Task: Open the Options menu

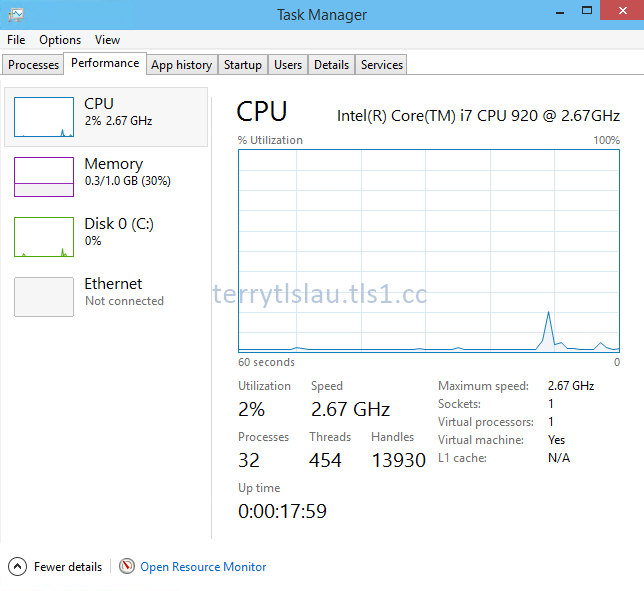Action: point(60,40)
